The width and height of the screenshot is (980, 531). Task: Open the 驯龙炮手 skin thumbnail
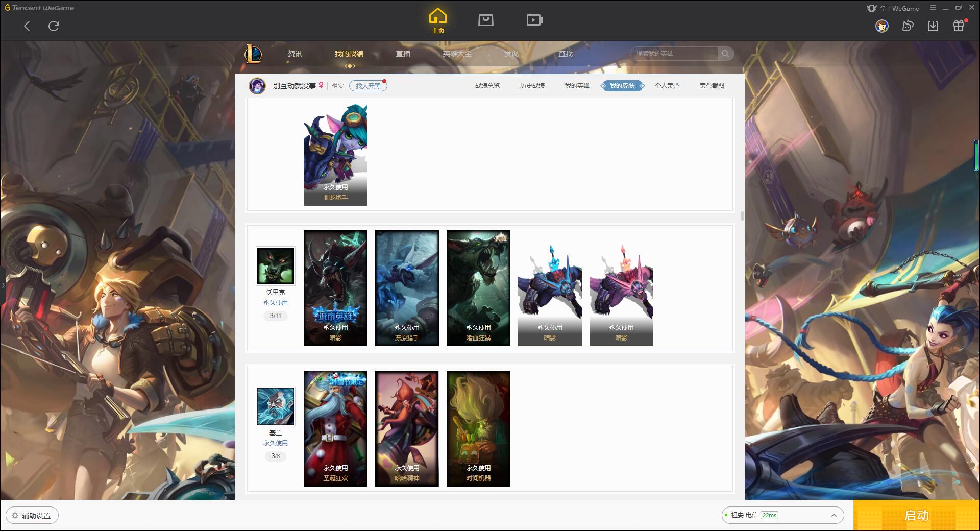(x=335, y=155)
